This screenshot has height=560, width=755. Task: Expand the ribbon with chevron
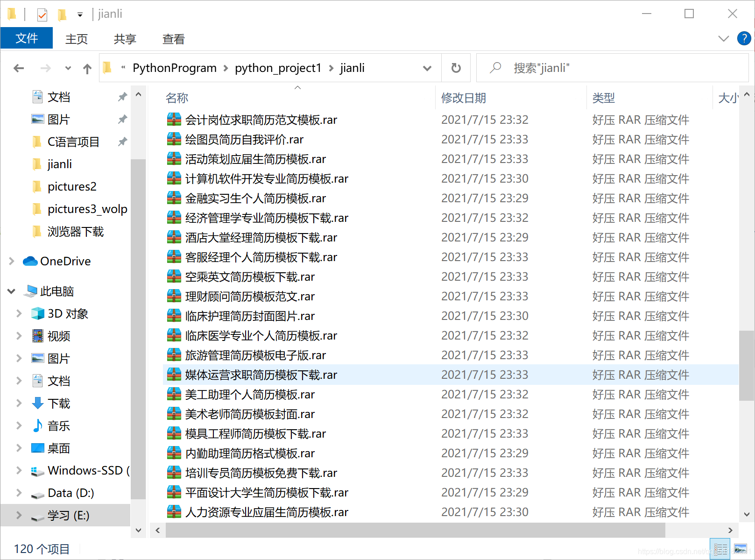coord(724,39)
